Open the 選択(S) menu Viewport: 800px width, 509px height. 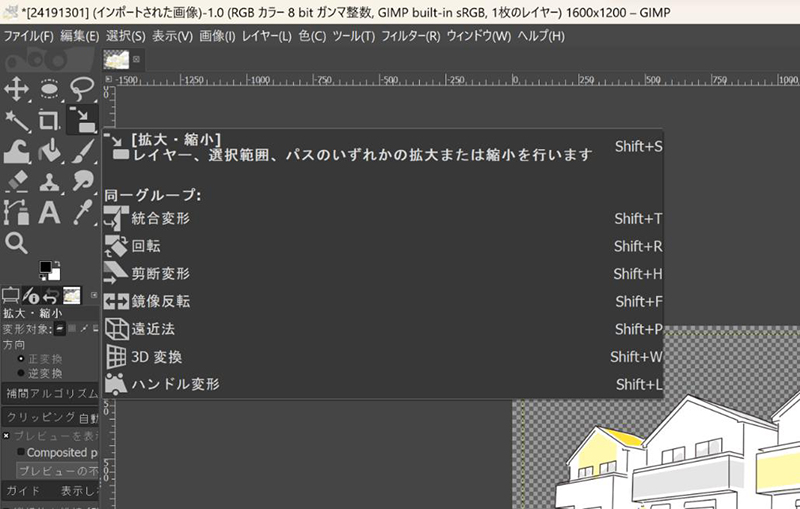click(126, 36)
